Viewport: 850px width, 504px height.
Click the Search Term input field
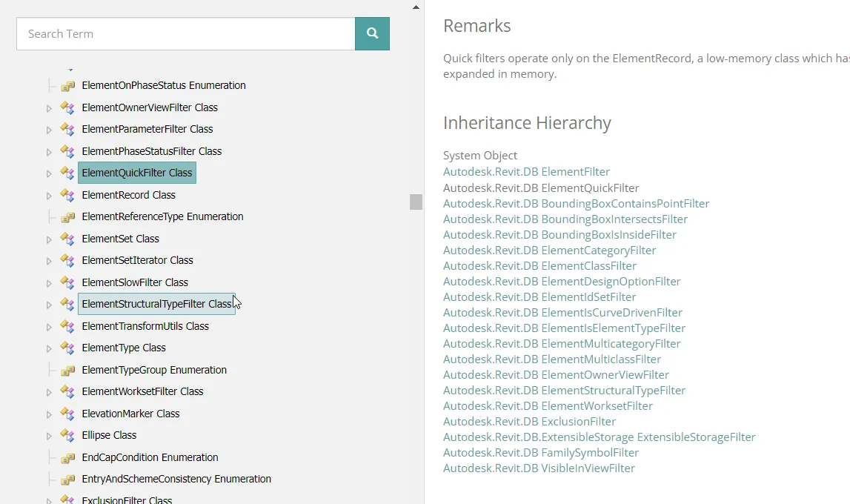tap(186, 33)
